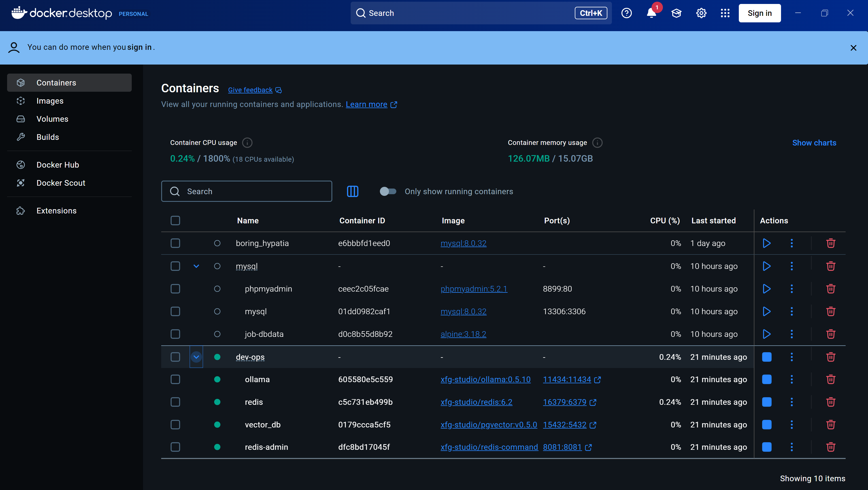Stop the ollama container

(x=766, y=380)
